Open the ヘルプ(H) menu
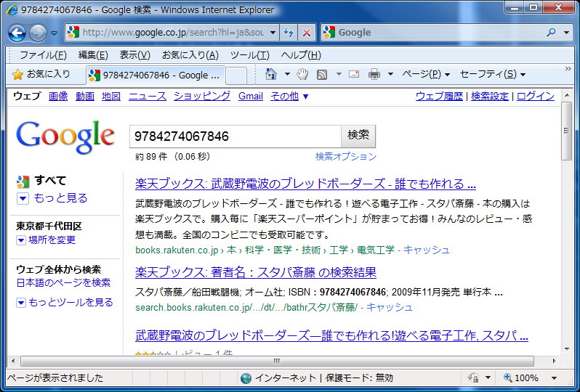The height and width of the screenshot is (392, 580). [301, 55]
